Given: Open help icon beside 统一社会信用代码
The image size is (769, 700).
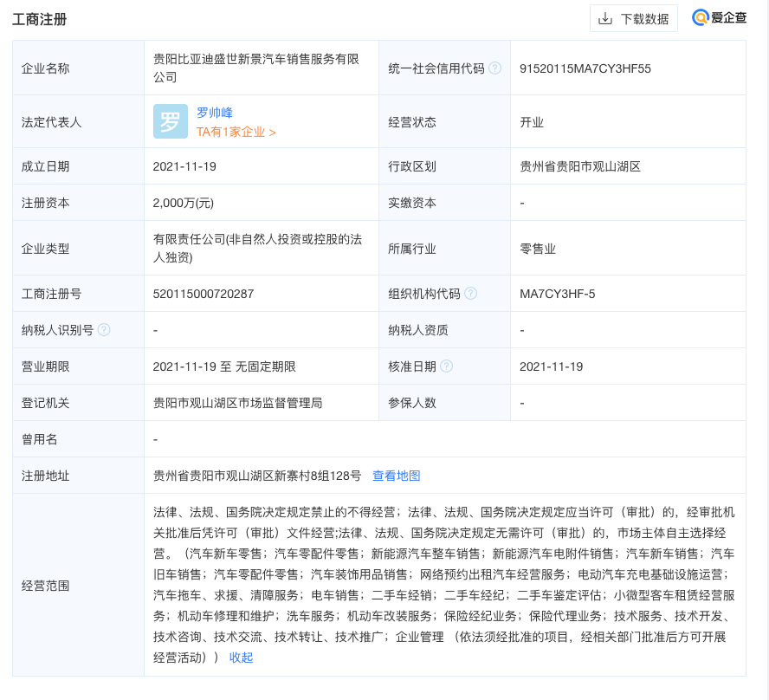Looking at the screenshot, I should [495, 68].
